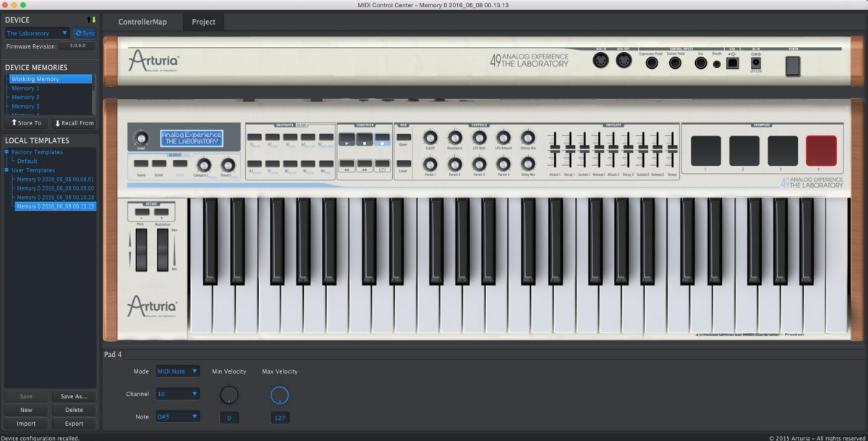
Task: Click the Sync button
Action: click(85, 33)
